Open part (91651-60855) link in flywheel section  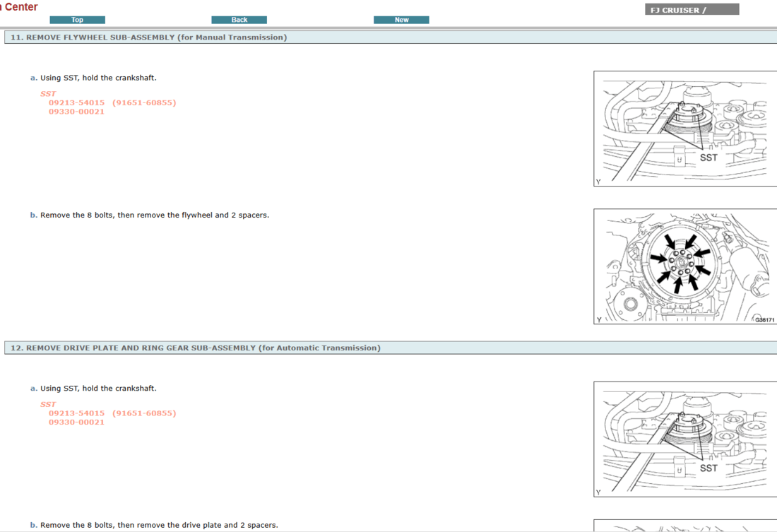point(144,102)
